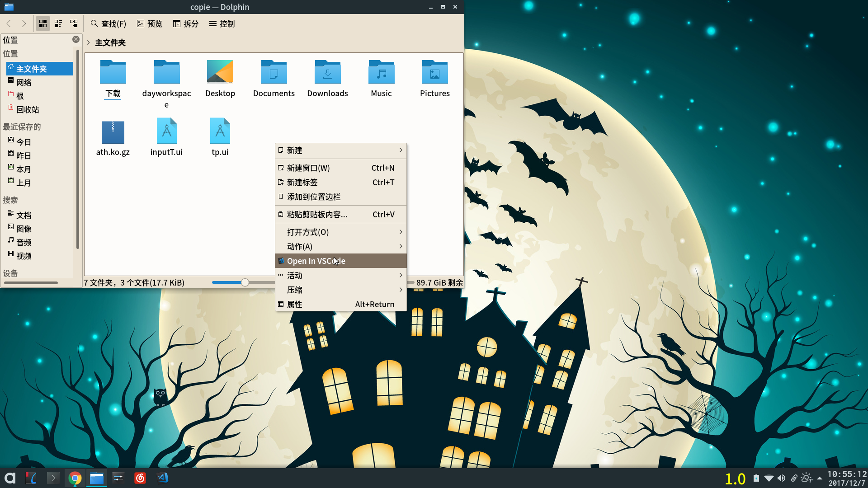Expand 压缩 (Compress) submenu
The height and width of the screenshot is (488, 868).
(341, 290)
